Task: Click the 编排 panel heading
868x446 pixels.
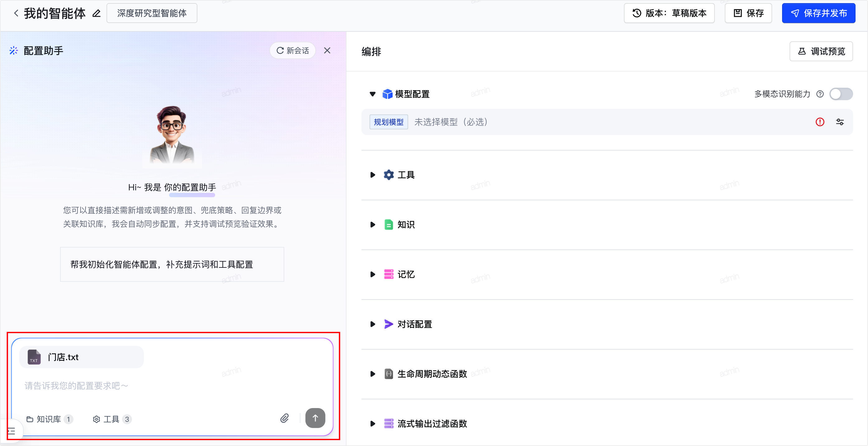Action: 371,52
